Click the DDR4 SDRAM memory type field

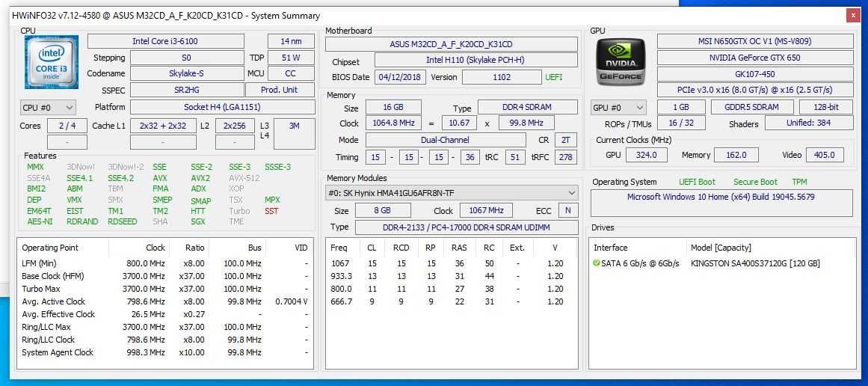(x=528, y=107)
